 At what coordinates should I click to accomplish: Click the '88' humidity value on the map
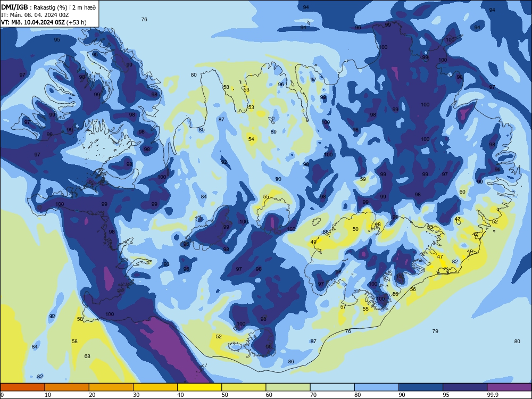tap(326, 232)
